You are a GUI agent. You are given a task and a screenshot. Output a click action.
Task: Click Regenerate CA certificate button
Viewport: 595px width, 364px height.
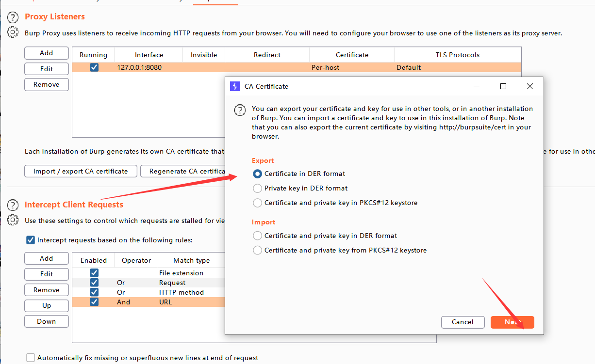183,171
